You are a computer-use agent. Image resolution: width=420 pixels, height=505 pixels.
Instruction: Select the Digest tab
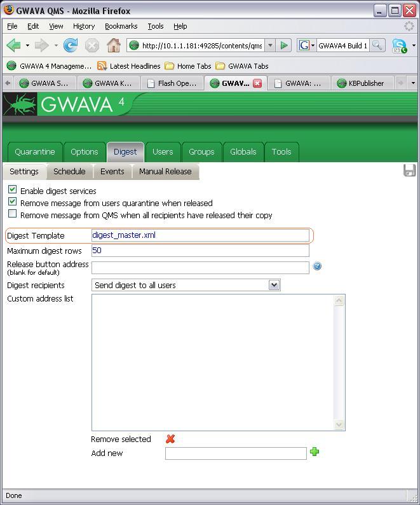[x=125, y=152]
